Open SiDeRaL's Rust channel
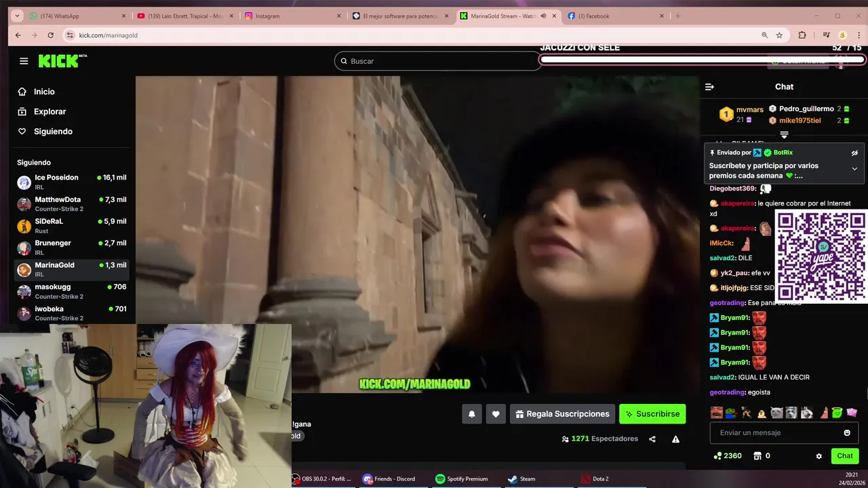 [71, 225]
